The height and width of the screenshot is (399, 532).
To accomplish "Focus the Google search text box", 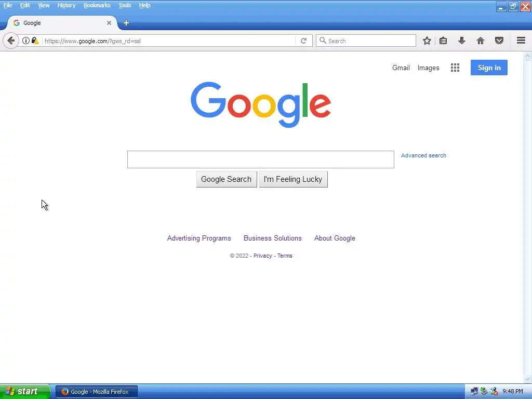I will click(x=261, y=159).
